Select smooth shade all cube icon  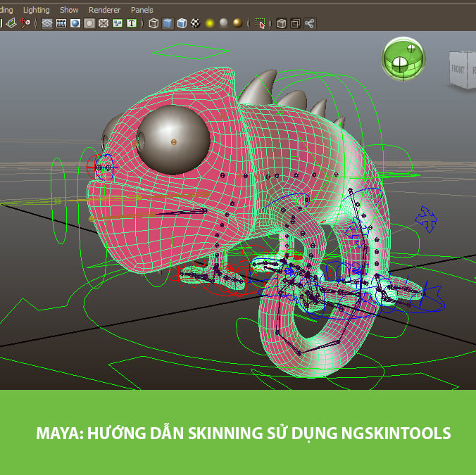(168, 23)
